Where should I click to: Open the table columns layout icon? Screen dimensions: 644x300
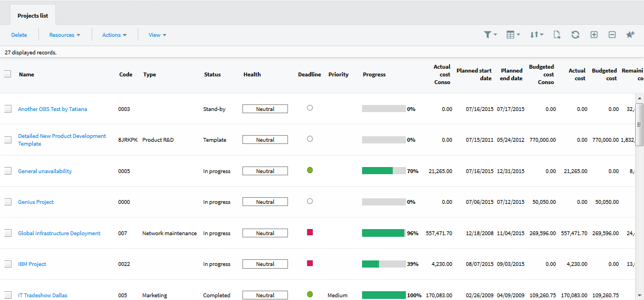(513, 35)
